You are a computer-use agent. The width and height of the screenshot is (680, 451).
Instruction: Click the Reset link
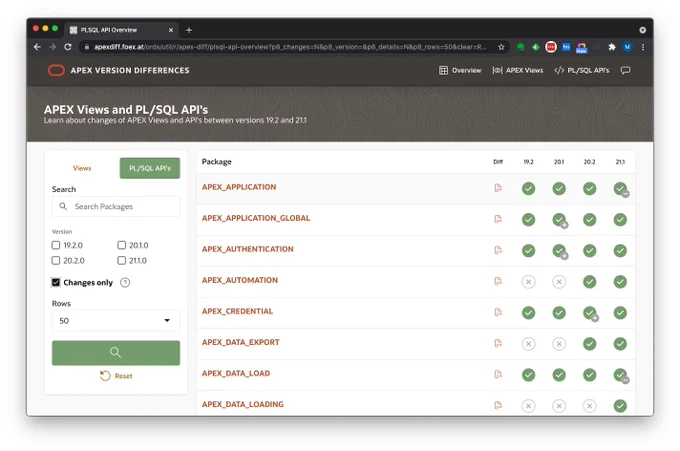116,376
